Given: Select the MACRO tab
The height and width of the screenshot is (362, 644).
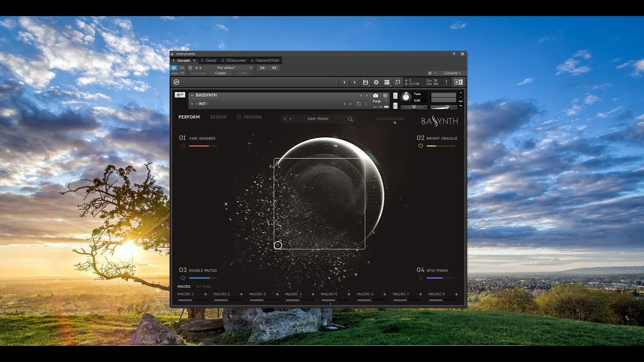Looking at the screenshot, I should pos(184,287).
